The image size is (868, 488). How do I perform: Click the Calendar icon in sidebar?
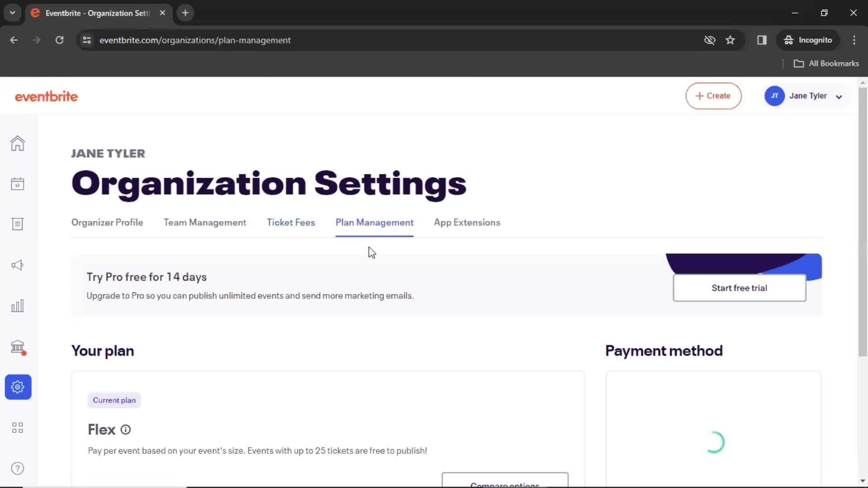17,183
